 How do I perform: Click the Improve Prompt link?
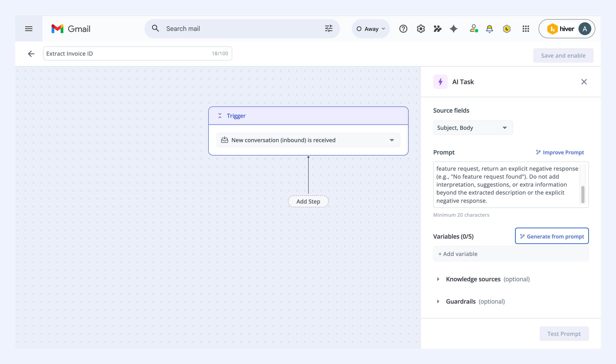point(560,152)
